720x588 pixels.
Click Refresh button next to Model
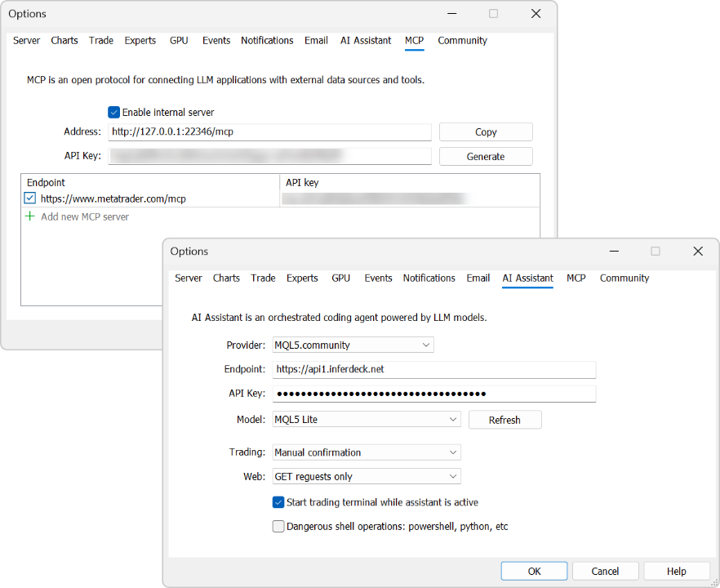click(504, 420)
